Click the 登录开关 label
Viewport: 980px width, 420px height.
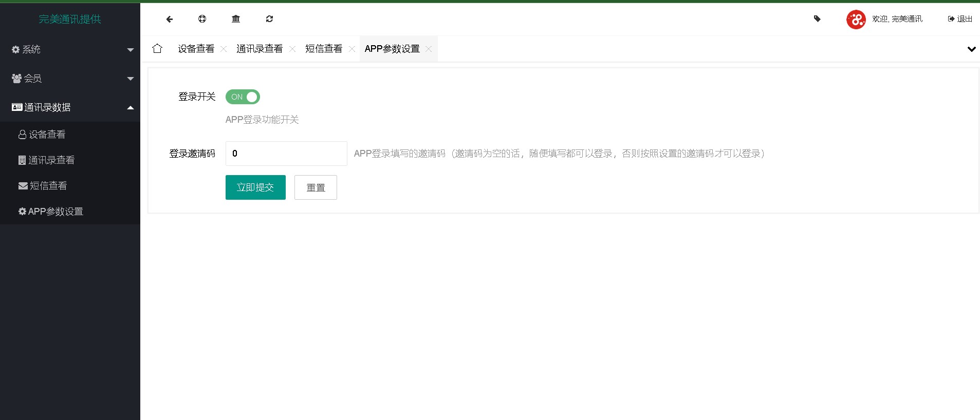pyautogui.click(x=197, y=97)
